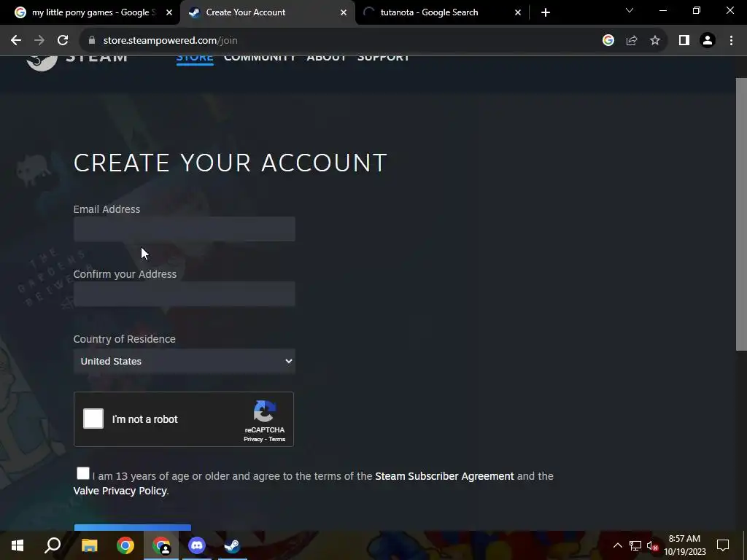
Task: Open the Google account icon in address bar
Action: [608, 41]
